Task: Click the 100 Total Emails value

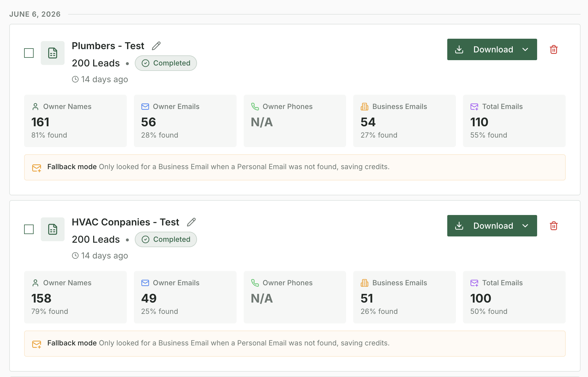Action: coord(481,298)
